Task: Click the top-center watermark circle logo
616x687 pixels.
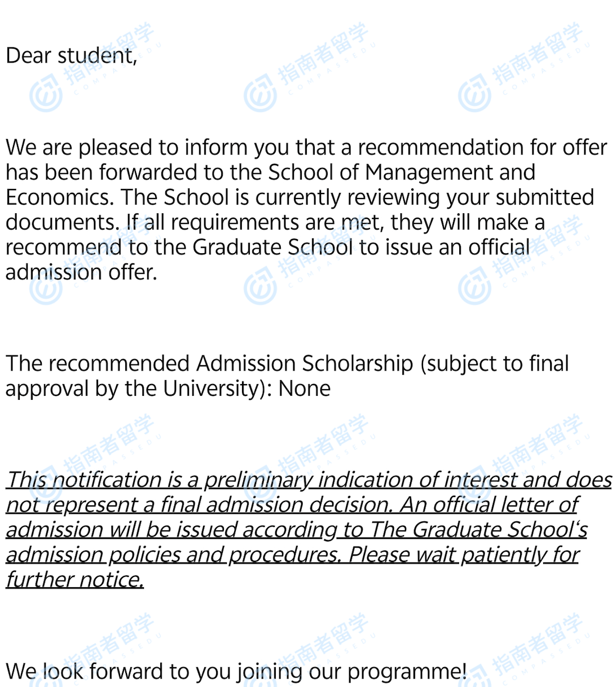Action: 260,95
